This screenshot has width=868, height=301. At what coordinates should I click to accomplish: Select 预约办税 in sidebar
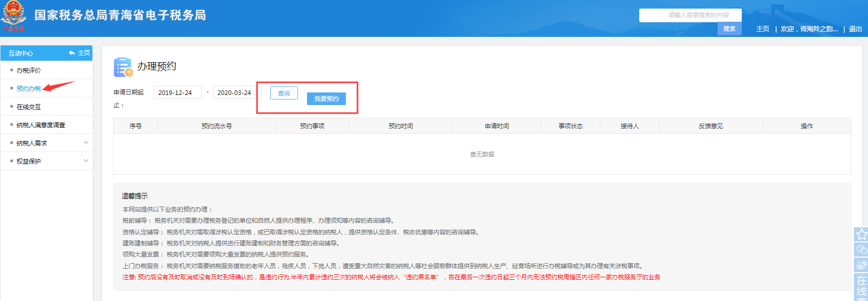pos(29,89)
